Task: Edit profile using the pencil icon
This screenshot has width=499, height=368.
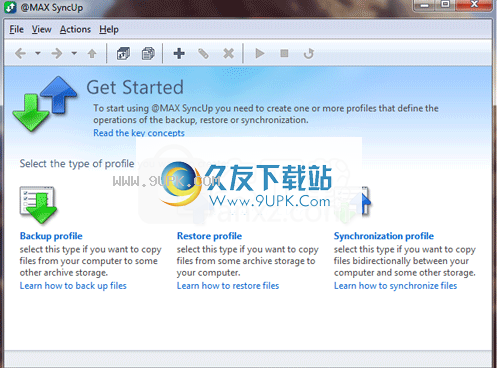Action: (203, 53)
